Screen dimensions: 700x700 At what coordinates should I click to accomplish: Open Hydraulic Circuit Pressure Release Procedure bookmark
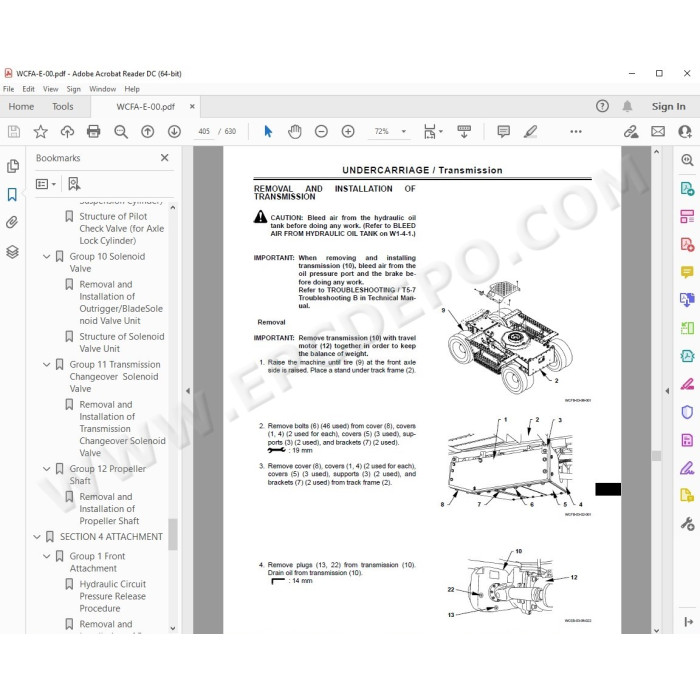[x=112, y=596]
